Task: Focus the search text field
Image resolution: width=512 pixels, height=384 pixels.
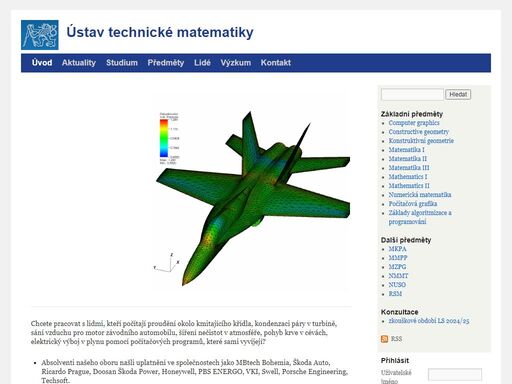Action: (x=412, y=94)
